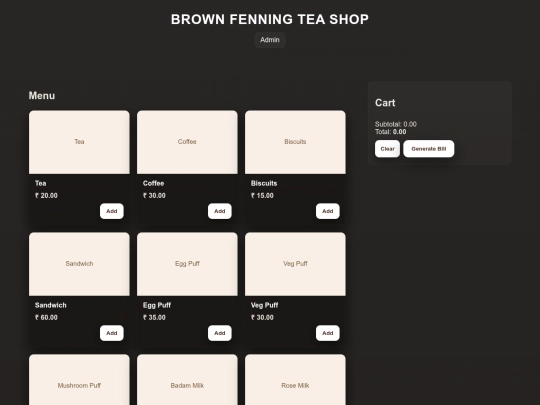The width and height of the screenshot is (540, 405).
Task: Click the Egg Puff price ₹ 35.00
Action: coord(154,318)
